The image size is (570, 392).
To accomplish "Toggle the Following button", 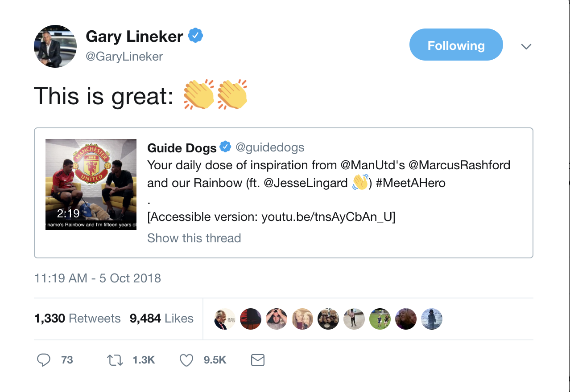I will coord(456,45).
